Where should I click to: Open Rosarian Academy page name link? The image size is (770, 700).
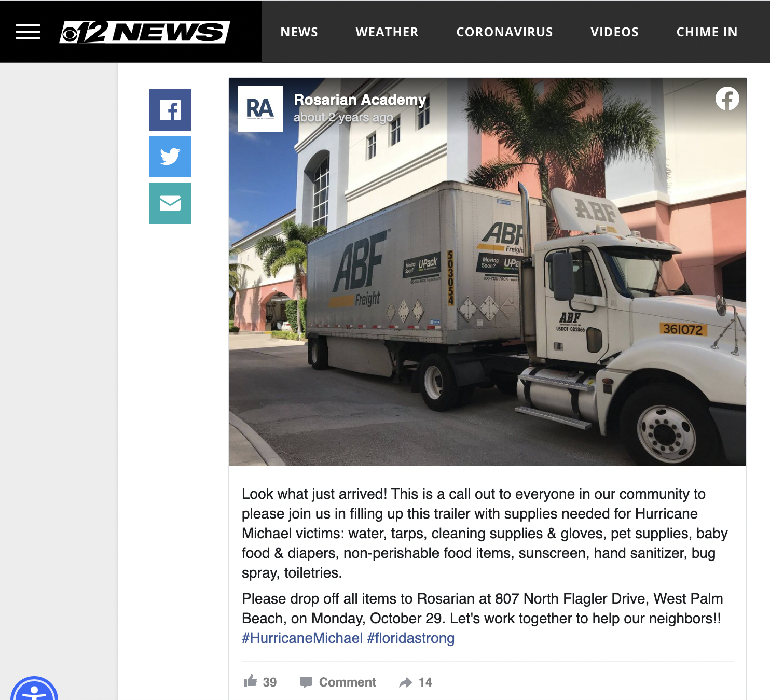click(360, 100)
